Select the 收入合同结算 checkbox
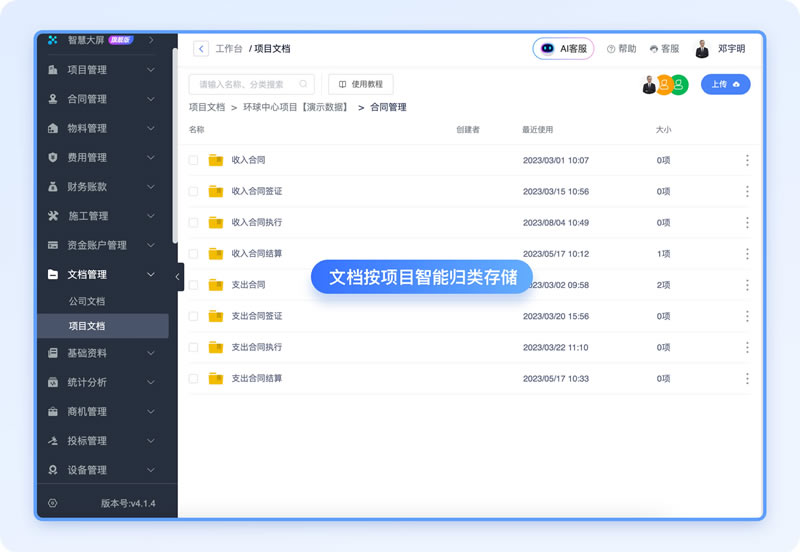The image size is (800, 552). [194, 254]
